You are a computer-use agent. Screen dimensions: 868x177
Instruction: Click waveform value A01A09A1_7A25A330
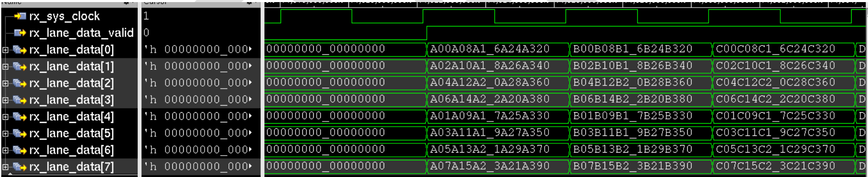(490, 116)
